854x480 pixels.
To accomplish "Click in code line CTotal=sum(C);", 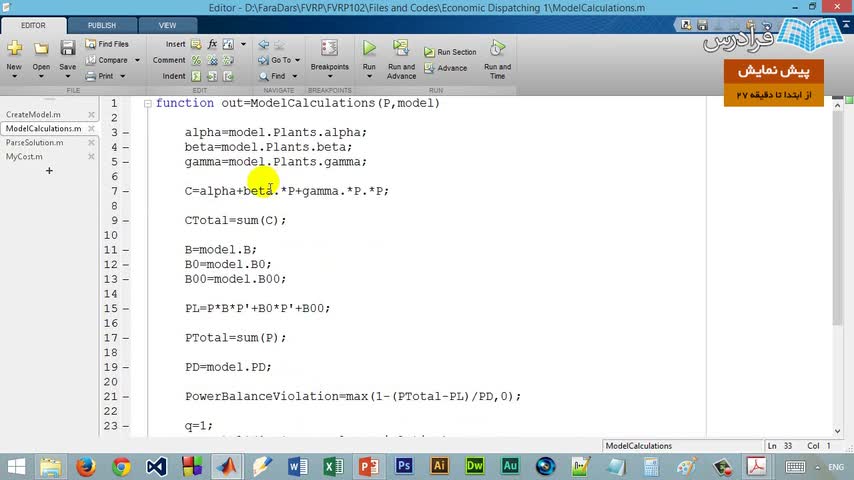I will click(235, 221).
